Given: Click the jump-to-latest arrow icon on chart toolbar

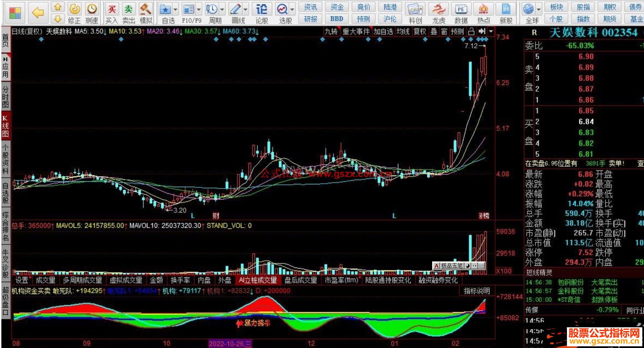Looking at the screenshot, I should (x=482, y=32).
